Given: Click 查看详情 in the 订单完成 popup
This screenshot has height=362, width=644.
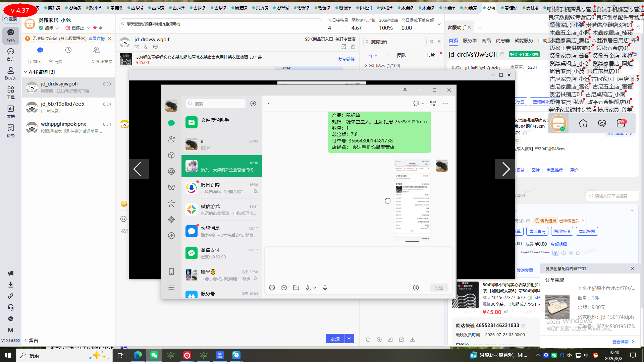Looking at the screenshot, I should (623, 342).
